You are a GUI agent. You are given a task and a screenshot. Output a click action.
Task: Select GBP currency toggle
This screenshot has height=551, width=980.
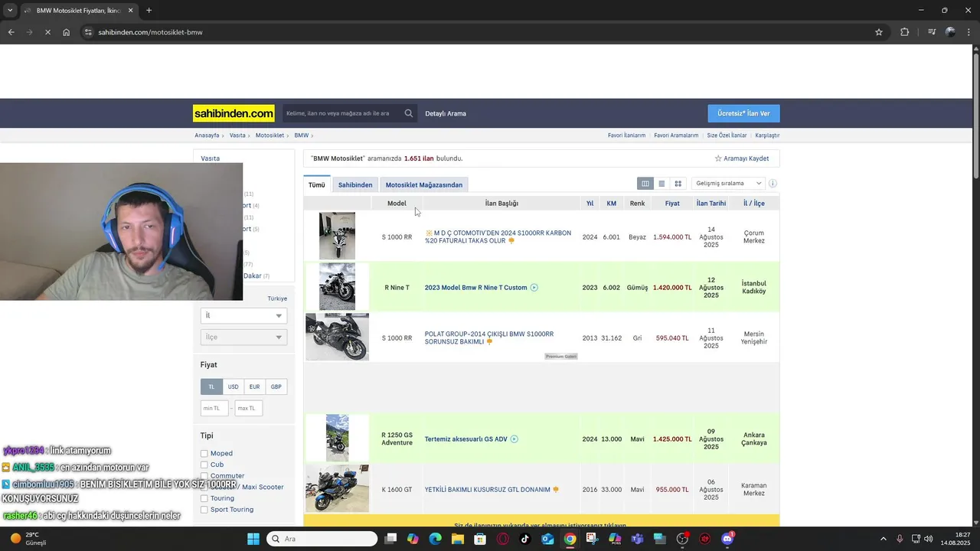click(x=276, y=387)
